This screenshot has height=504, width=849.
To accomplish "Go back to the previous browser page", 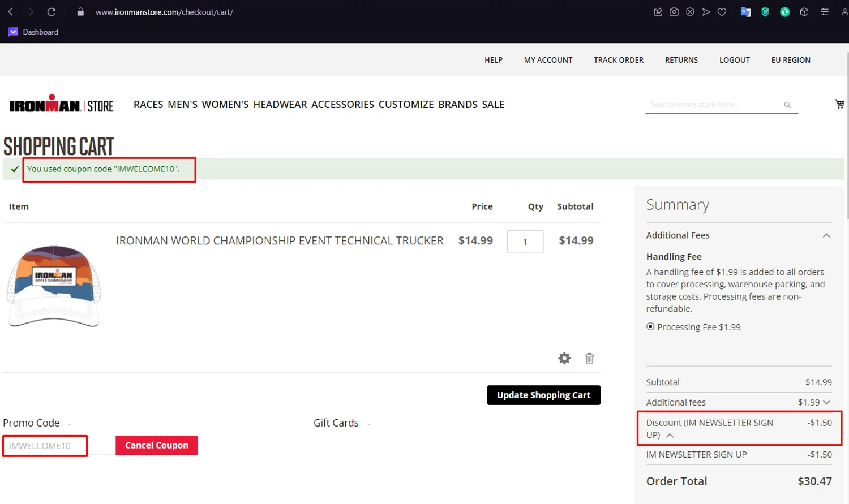I will click(11, 12).
